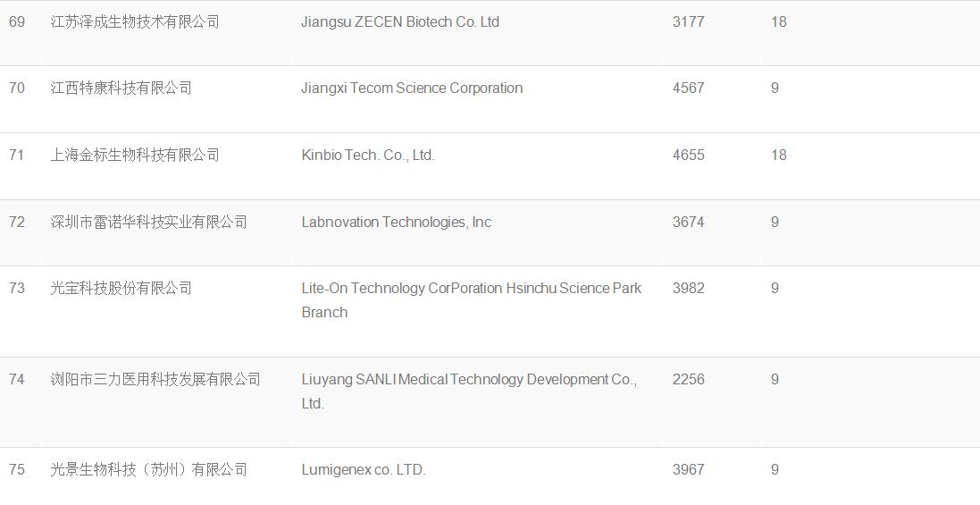Image resolution: width=980 pixels, height=505 pixels.
Task: Click Kinbio Tech. Co., Ltd. name
Action: 367,155
